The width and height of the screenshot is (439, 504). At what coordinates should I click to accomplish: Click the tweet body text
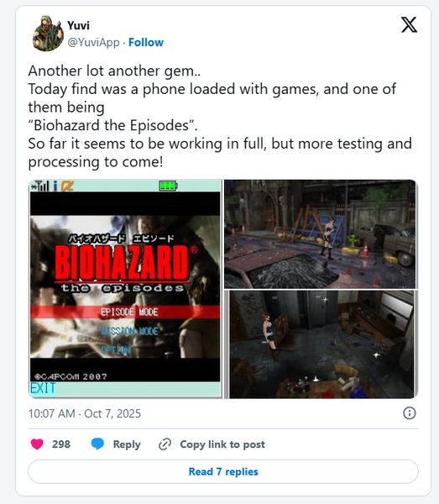pos(220,117)
